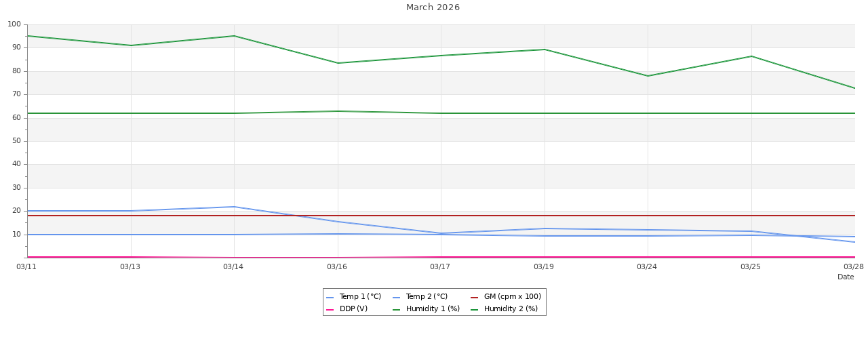Image resolution: width=868 pixels, height=339 pixels.
Task: Select the 03/28 x-axis date label
Action: point(854,267)
